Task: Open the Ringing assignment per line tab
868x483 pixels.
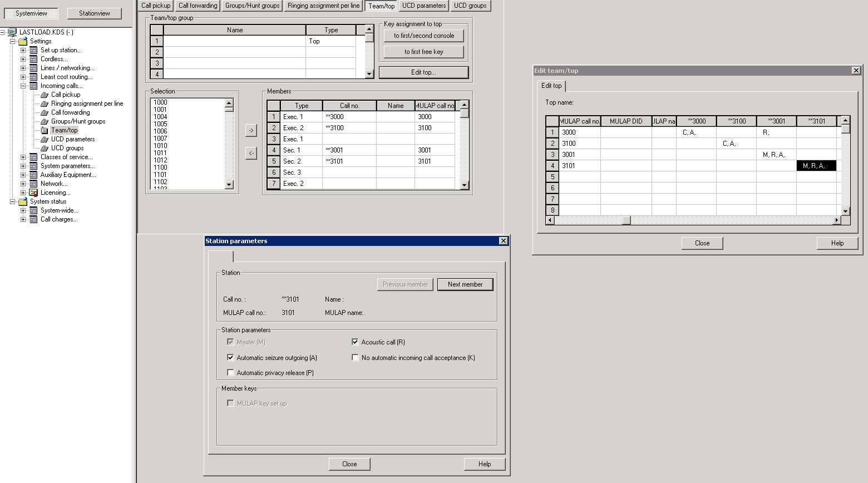Action: coord(323,6)
